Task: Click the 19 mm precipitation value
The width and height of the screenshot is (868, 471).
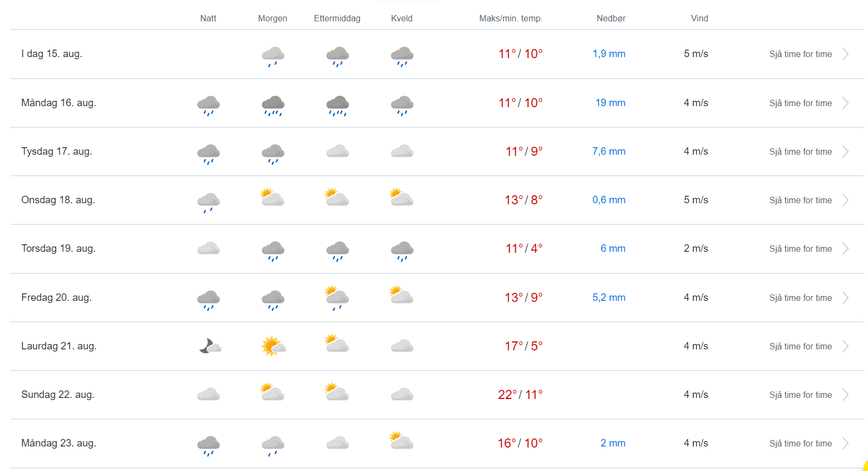Action: tap(610, 103)
